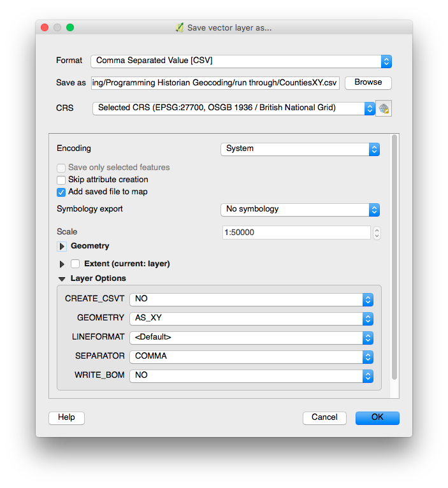The image size is (448, 488).
Task: Open the GEOMETRY AS_XY dropdown
Action: [251, 319]
